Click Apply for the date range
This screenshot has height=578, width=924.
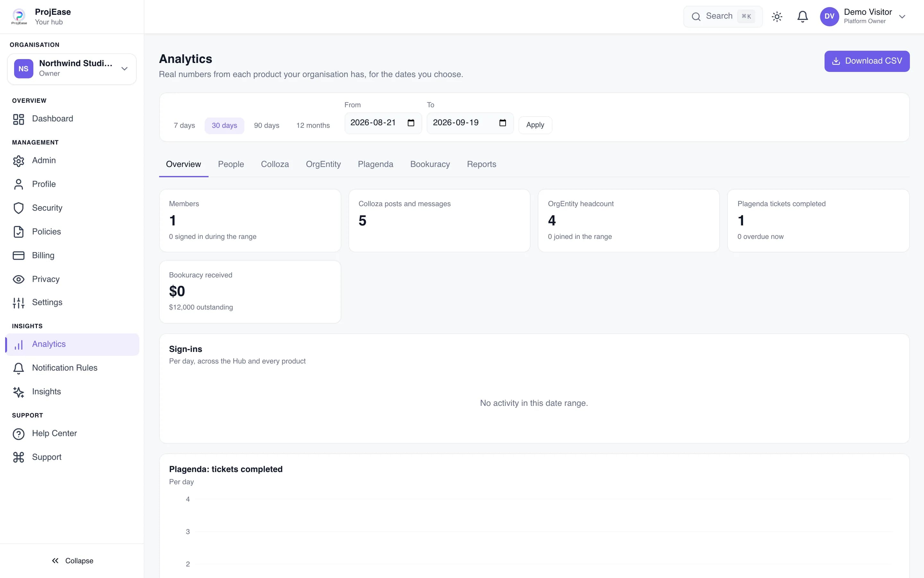(x=535, y=125)
